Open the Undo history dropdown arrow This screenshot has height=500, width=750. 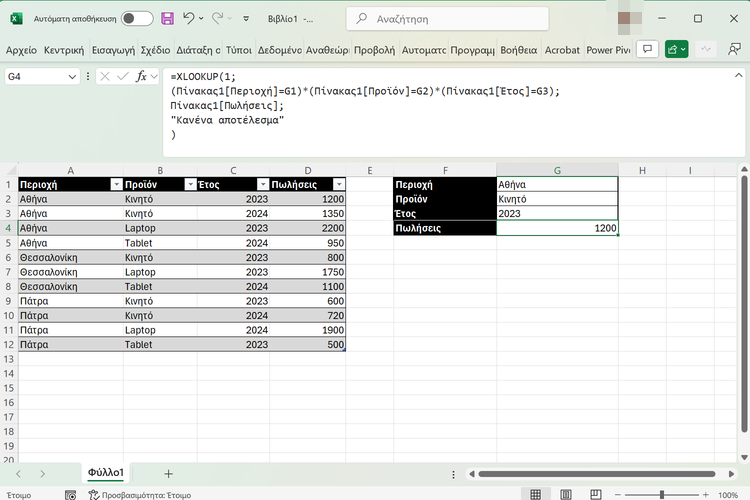201,19
